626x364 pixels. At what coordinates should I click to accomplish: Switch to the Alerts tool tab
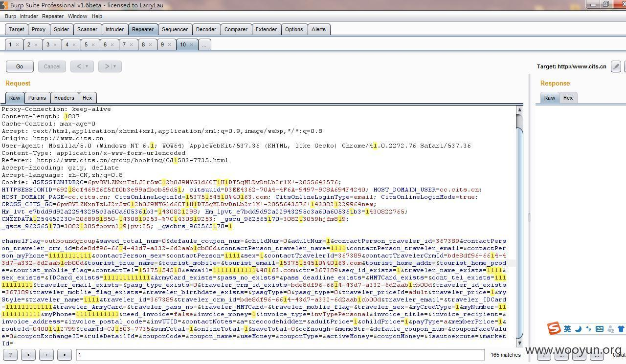click(318, 29)
